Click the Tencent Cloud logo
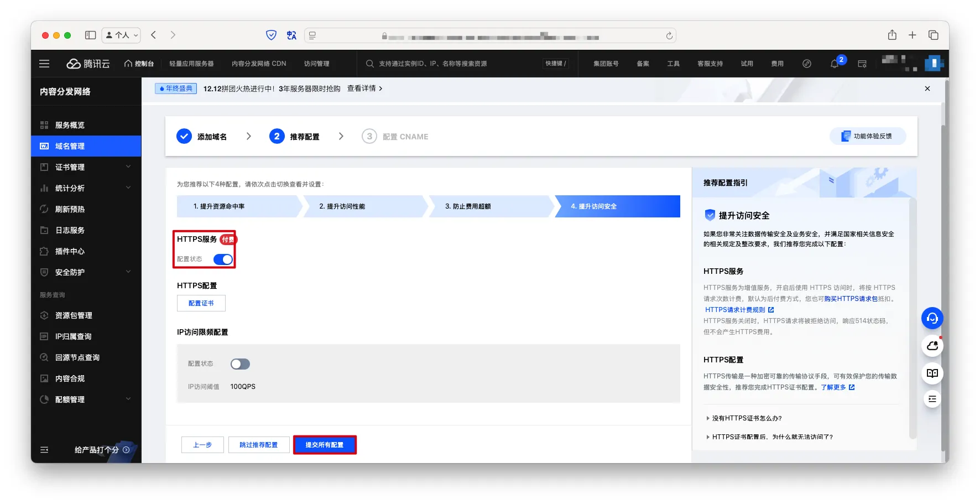Viewport: 980px width, 504px height. [88, 64]
